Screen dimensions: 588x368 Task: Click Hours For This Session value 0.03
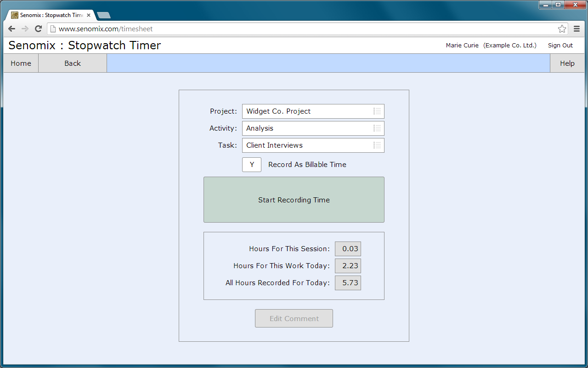coord(348,249)
